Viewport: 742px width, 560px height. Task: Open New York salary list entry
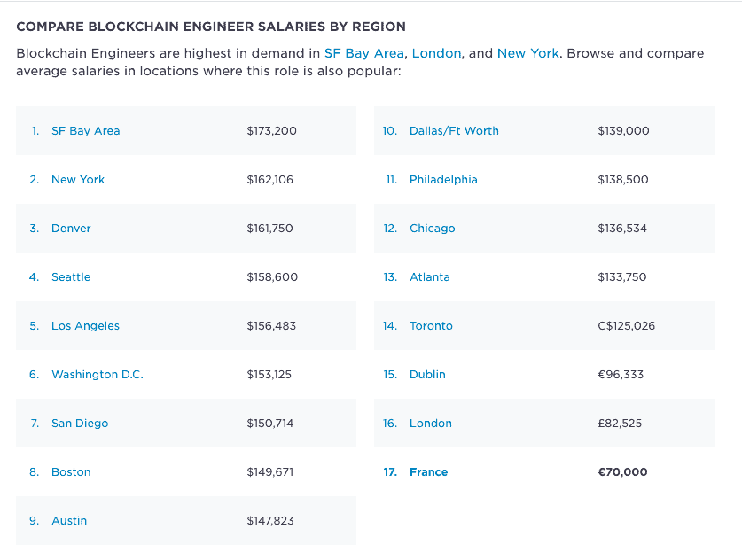click(x=78, y=179)
